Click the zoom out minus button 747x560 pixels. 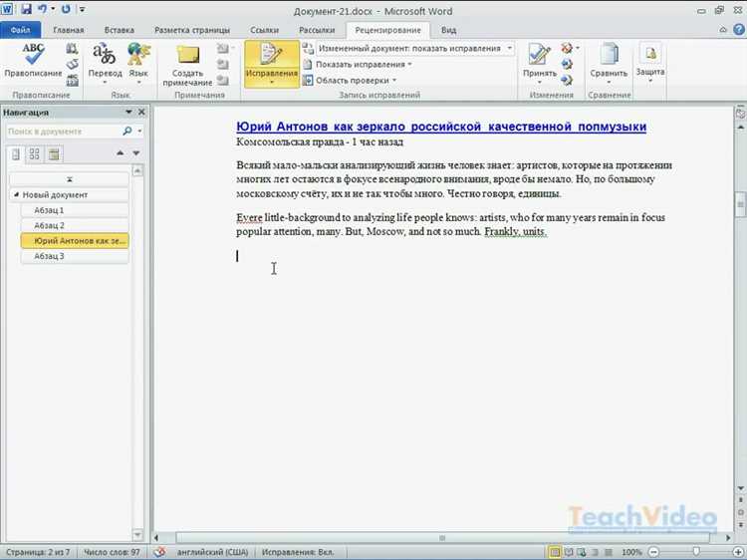(x=653, y=552)
